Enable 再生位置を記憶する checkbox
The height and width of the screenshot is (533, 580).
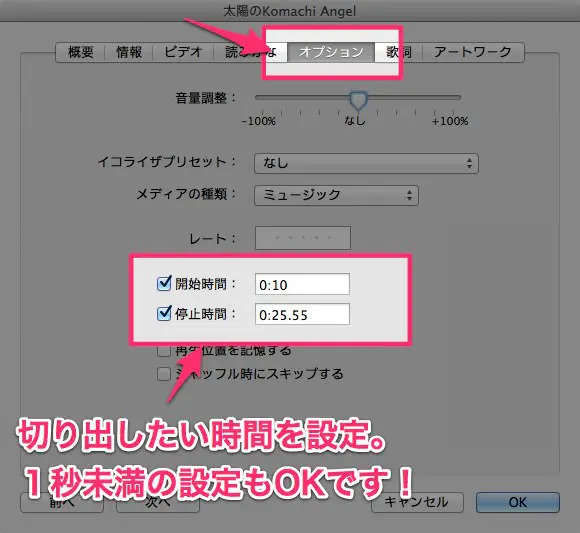click(x=164, y=350)
